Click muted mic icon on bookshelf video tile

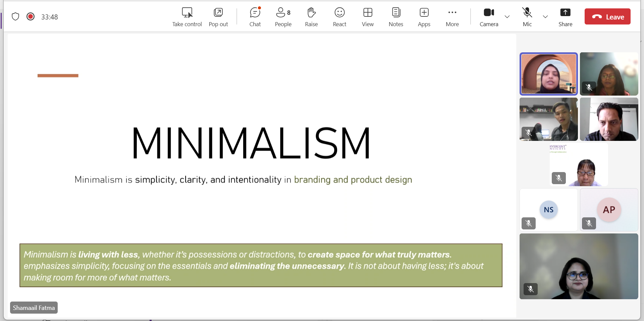coord(529,133)
